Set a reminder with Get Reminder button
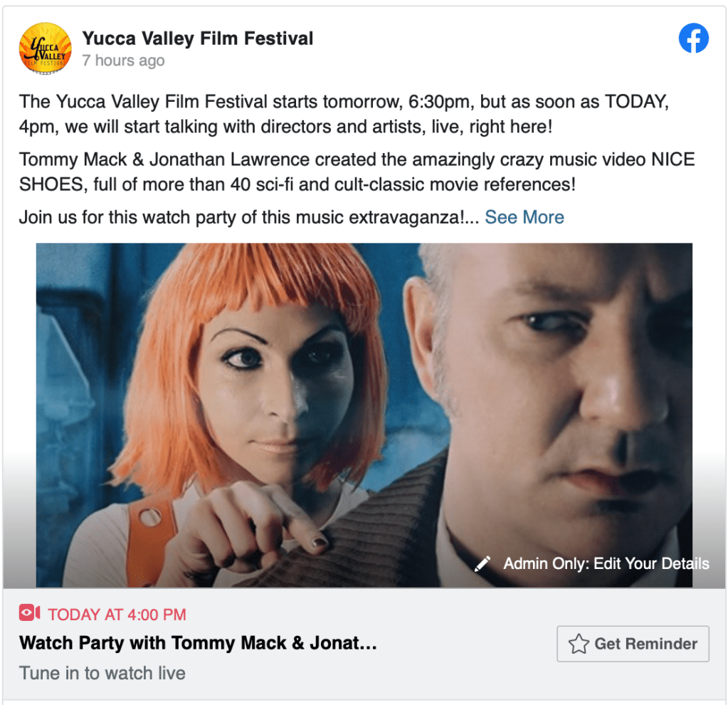The width and height of the screenshot is (728, 705). point(633,644)
